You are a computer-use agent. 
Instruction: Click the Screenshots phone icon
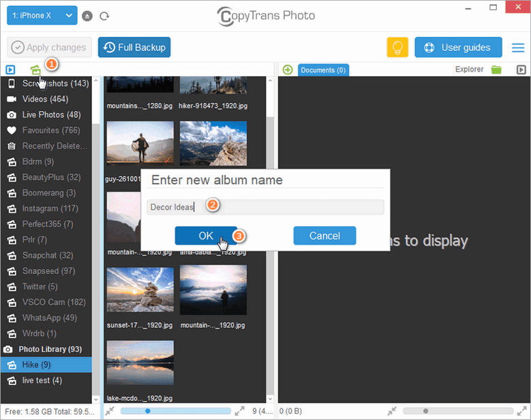pos(12,83)
